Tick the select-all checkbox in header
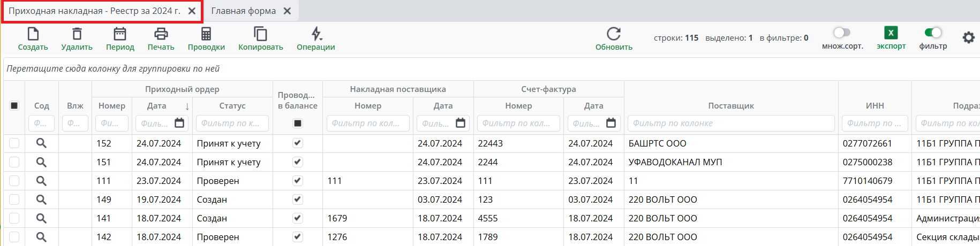 [x=14, y=106]
